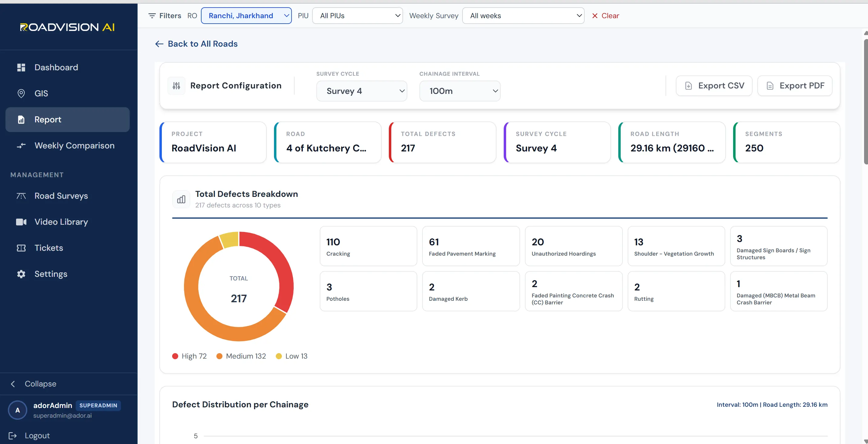The height and width of the screenshot is (444, 868).
Task: Click the Faded Pavement Marking 61 card
Action: click(471, 246)
